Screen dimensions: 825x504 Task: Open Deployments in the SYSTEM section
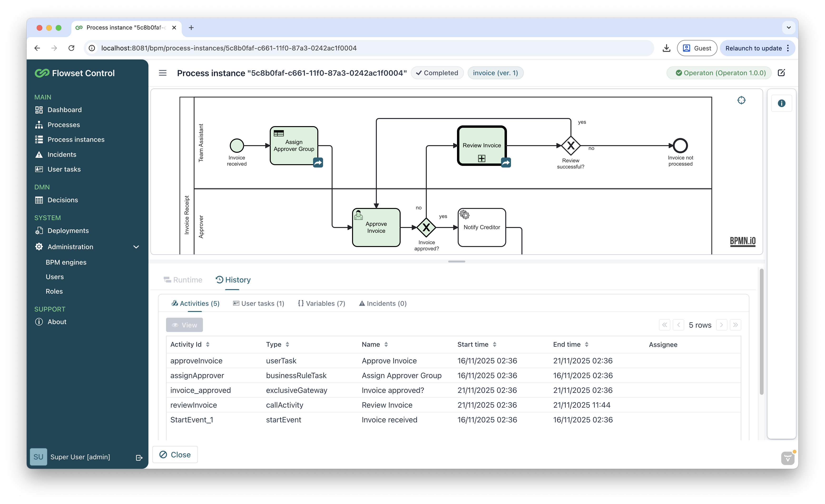click(68, 230)
